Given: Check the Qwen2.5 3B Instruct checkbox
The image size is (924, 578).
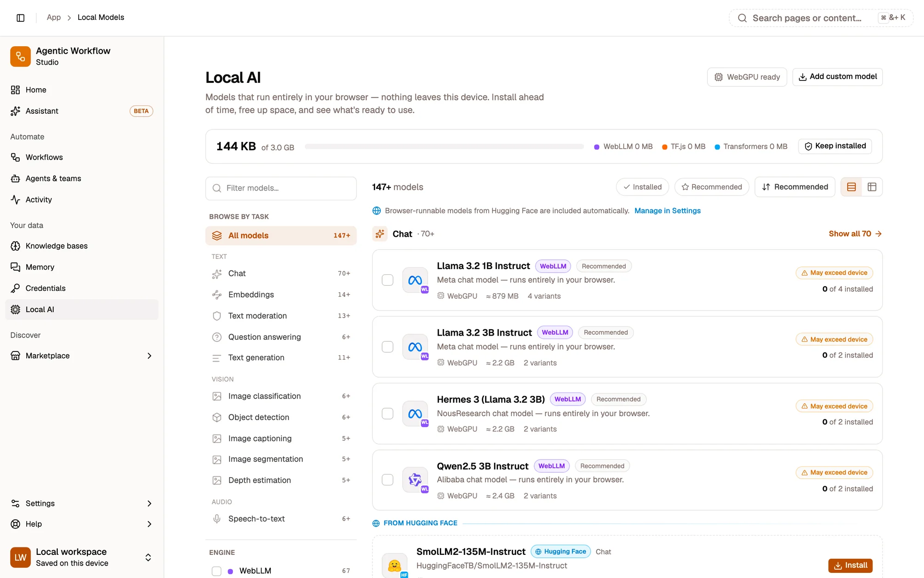Looking at the screenshot, I should (x=388, y=480).
